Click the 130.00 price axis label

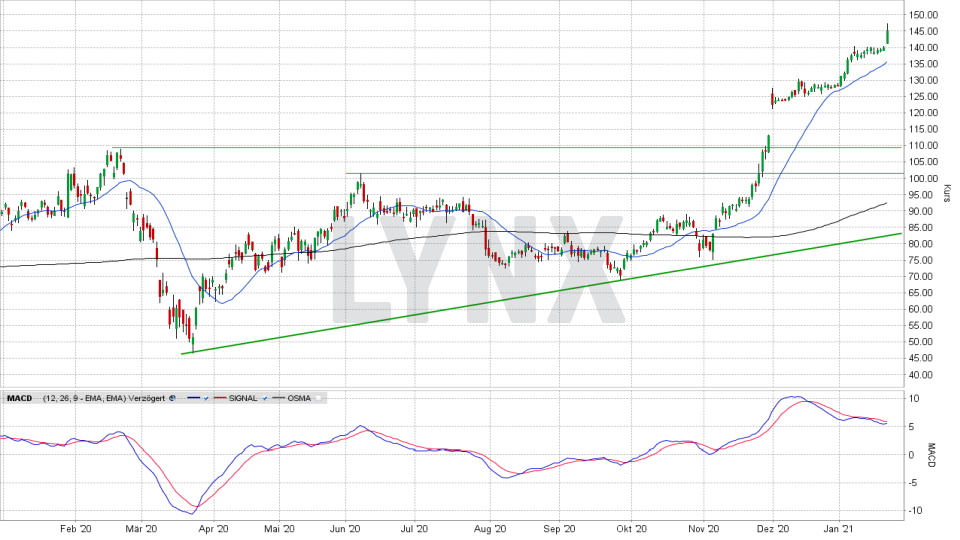923,80
